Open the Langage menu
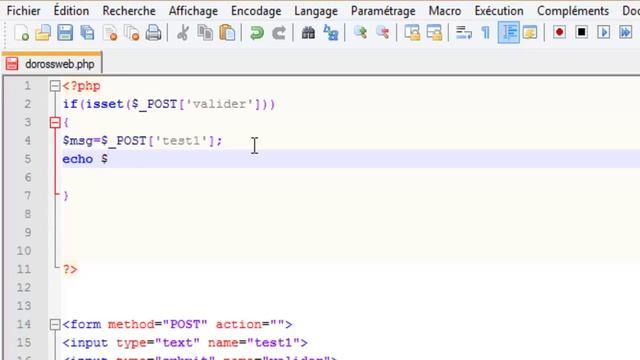Image resolution: width=640 pixels, height=360 pixels. (x=316, y=11)
